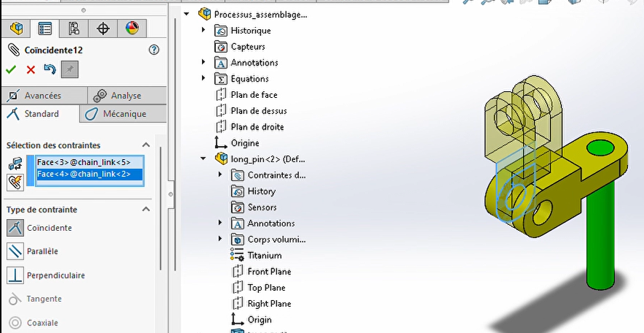Click the top-level Annotations icon
This screenshot has height=333, width=644.
click(x=221, y=63)
